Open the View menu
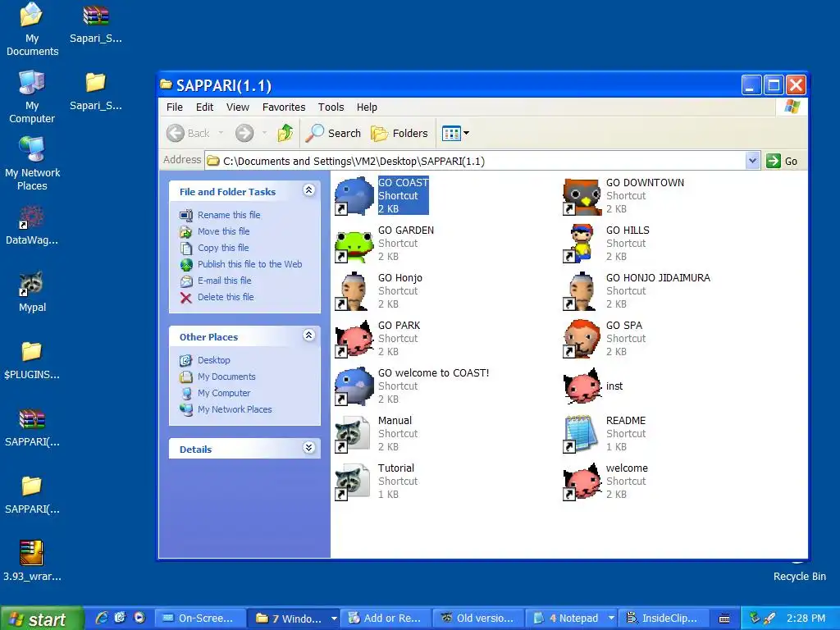The height and width of the screenshot is (630, 840). point(238,107)
